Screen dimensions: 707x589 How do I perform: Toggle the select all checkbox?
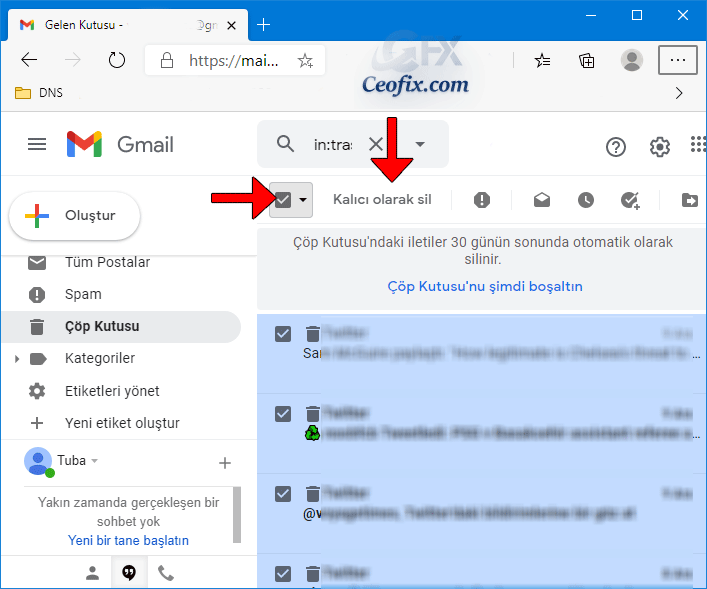pos(283,199)
